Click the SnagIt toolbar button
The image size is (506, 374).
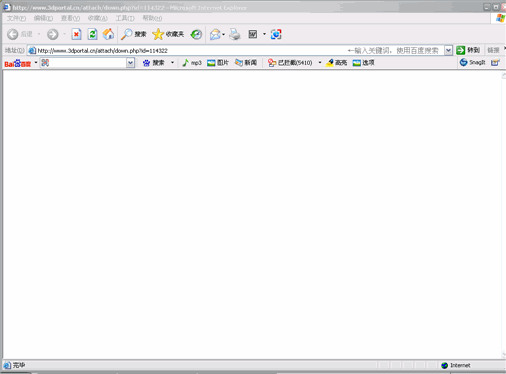472,62
